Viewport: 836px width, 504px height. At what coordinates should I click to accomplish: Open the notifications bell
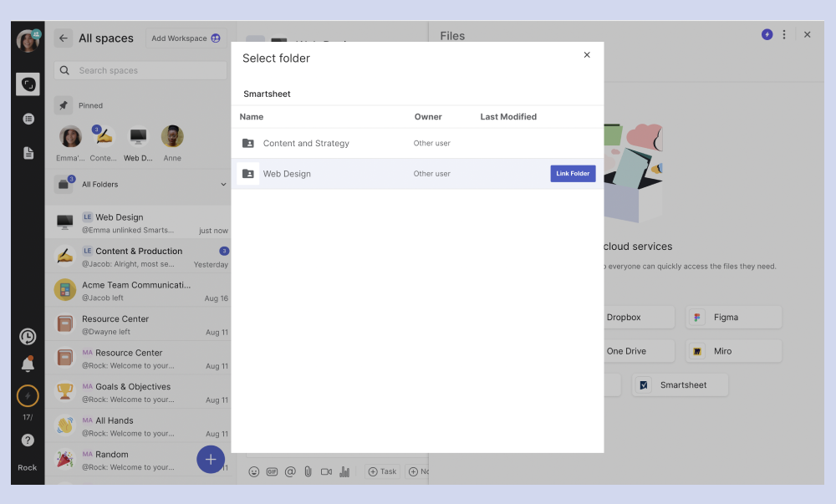[x=28, y=364]
